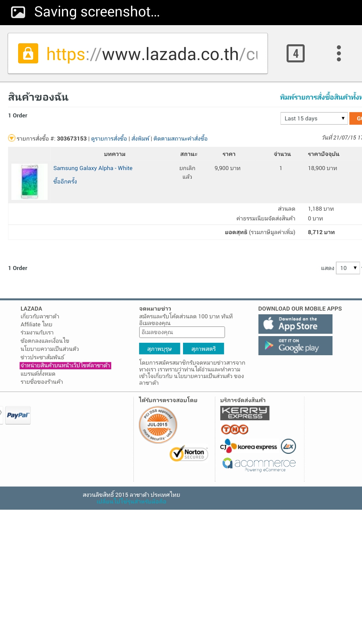Click the CJ Korea Express logo
Viewport: 362px width, 644px height.
pos(248,446)
